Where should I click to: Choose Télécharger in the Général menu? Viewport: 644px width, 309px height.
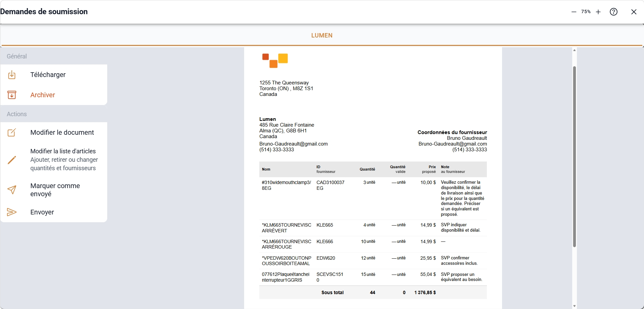48,75
